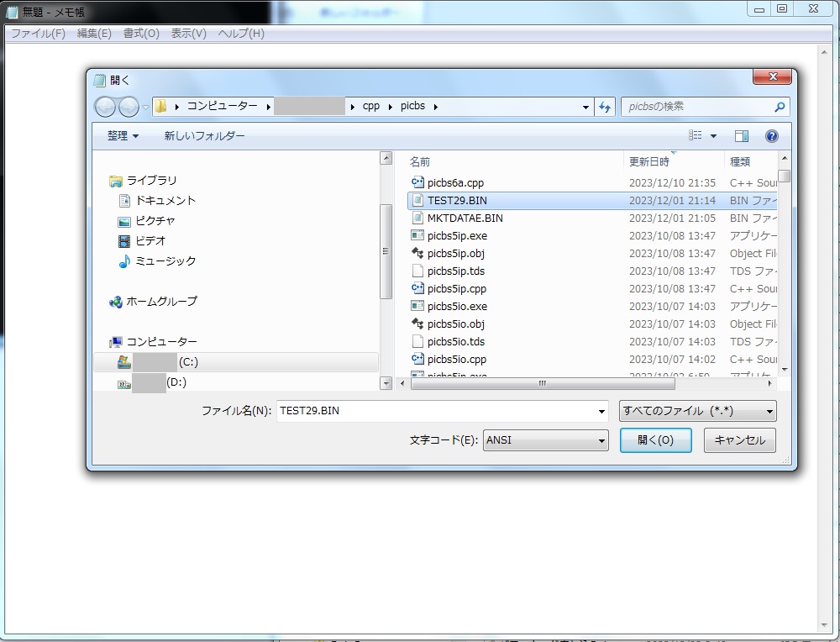Click the ドキュメント documents icon
This screenshot has height=642, width=840.
coord(124,201)
